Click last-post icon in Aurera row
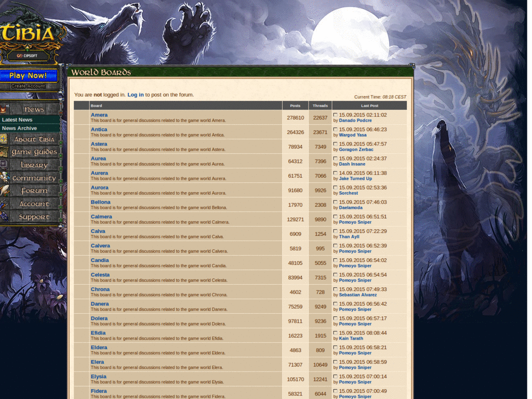Screen dimensions: 532x399 (336, 173)
